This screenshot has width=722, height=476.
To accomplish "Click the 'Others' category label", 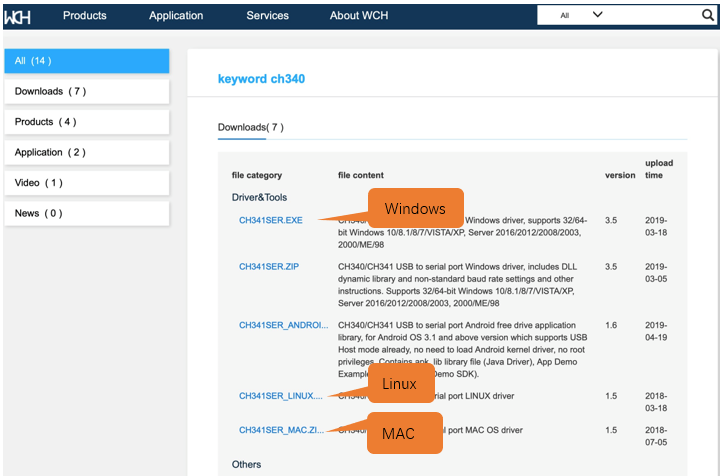I will (x=246, y=464).
